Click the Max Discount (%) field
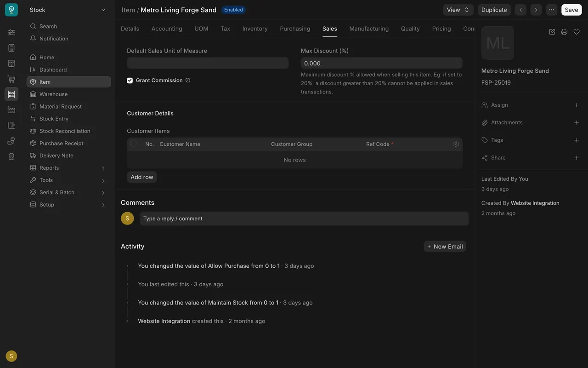The width and height of the screenshot is (588, 368). pos(382,63)
